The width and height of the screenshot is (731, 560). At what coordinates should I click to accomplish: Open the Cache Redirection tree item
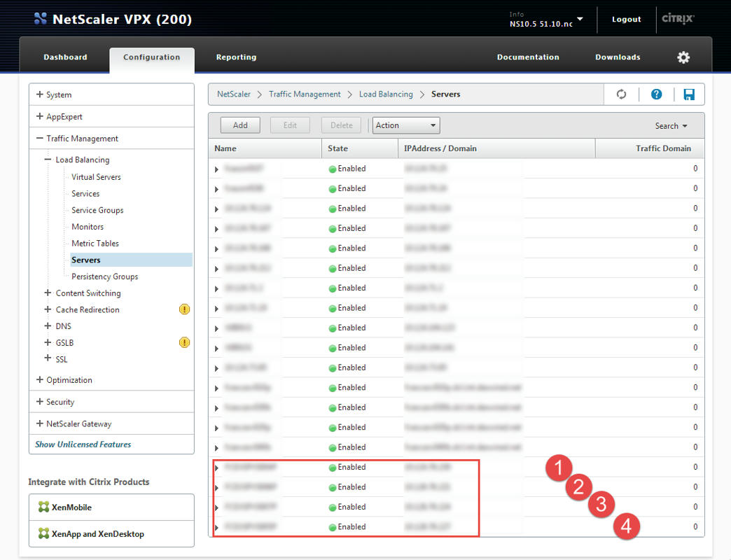[88, 309]
